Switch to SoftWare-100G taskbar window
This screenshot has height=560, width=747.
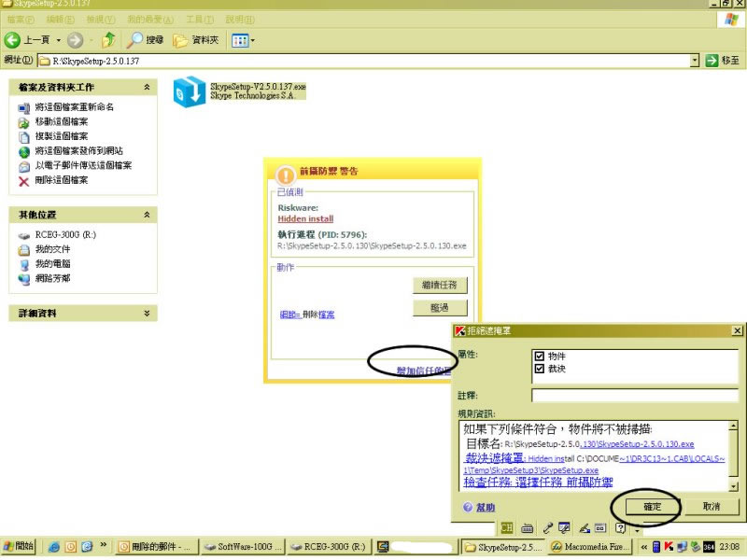(243, 547)
